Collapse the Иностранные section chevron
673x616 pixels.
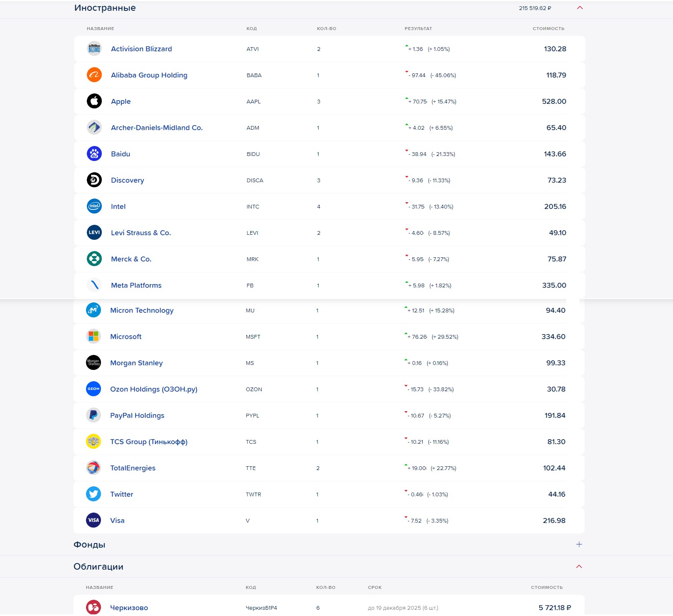pos(580,8)
